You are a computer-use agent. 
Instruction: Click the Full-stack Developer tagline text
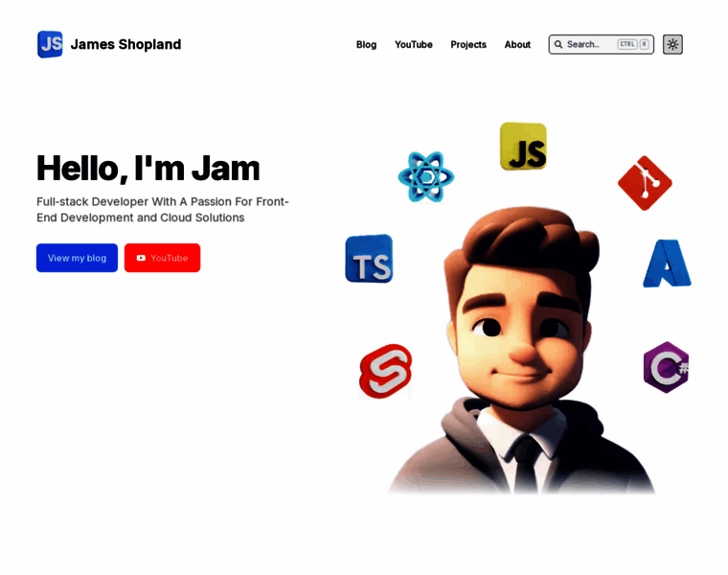coord(163,210)
